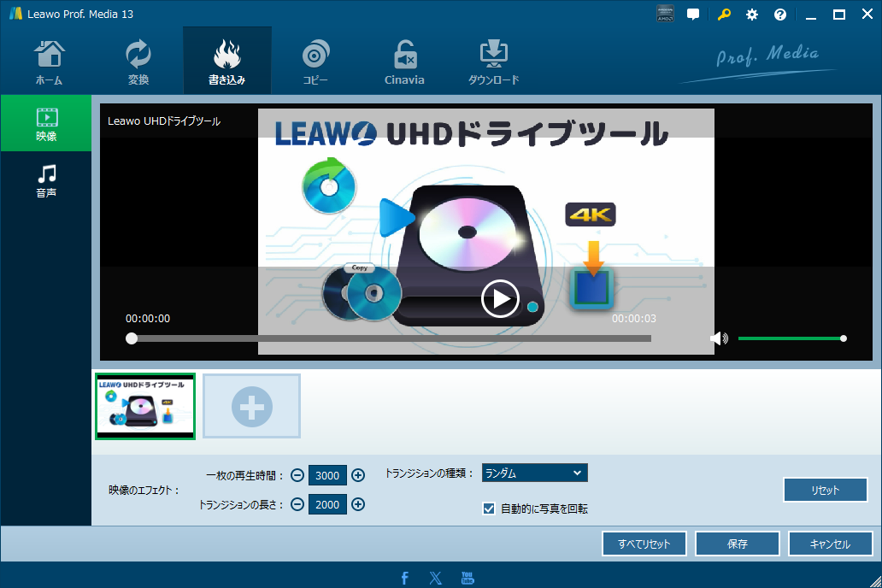Image resolution: width=882 pixels, height=588 pixels.
Task: Open the 変換 convert module
Action: click(x=138, y=62)
